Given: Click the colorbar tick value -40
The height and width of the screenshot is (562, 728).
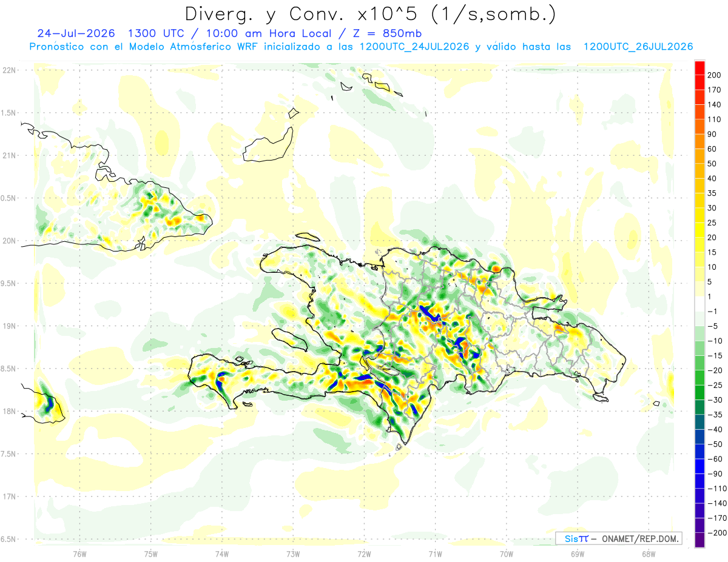Looking at the screenshot, I should [x=715, y=429].
